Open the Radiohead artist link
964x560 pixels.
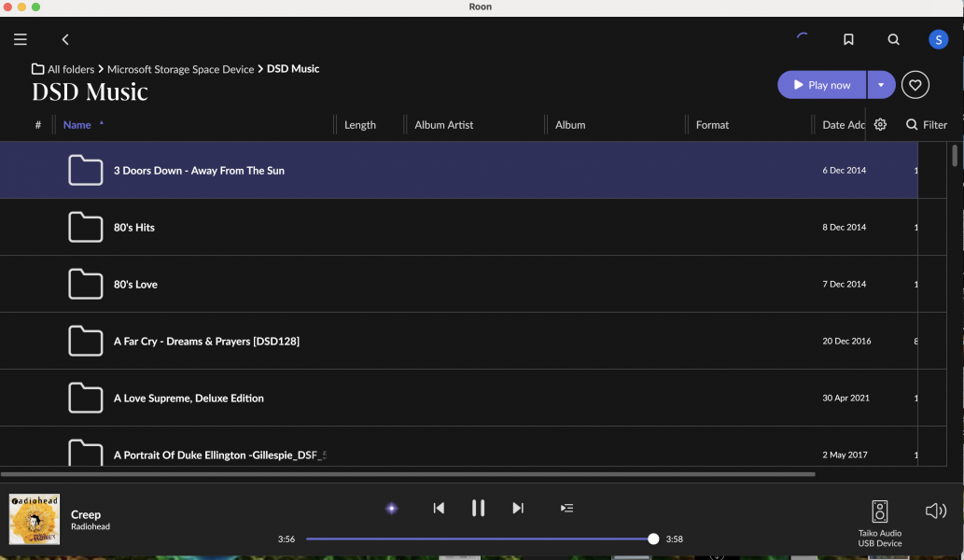(91, 526)
